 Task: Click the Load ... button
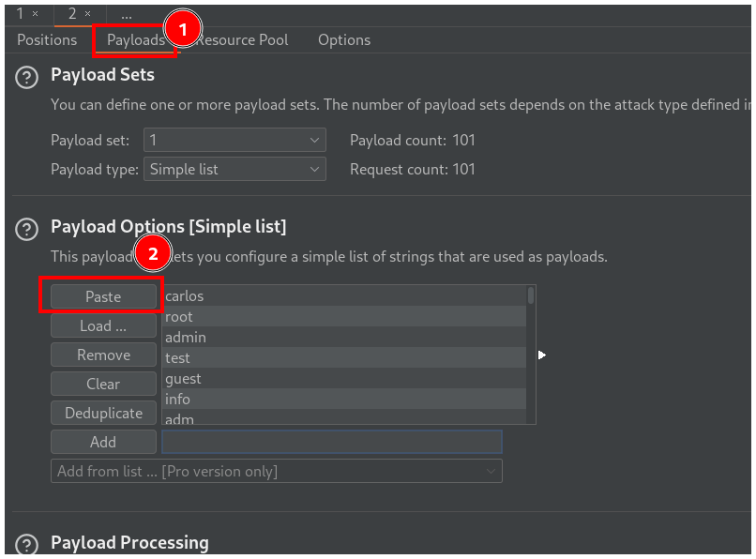coord(103,325)
